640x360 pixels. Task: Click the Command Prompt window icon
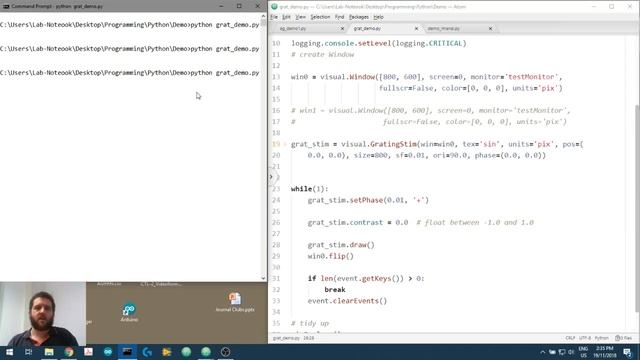(6, 7)
